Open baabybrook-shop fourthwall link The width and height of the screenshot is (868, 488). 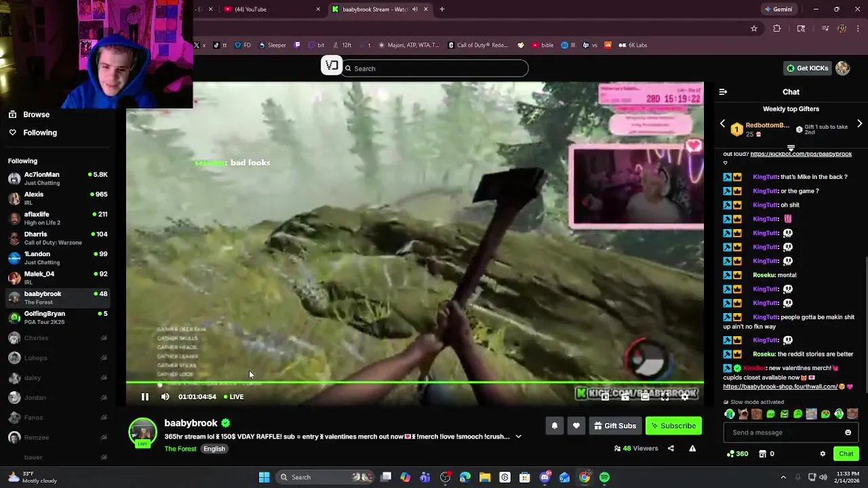point(780,387)
